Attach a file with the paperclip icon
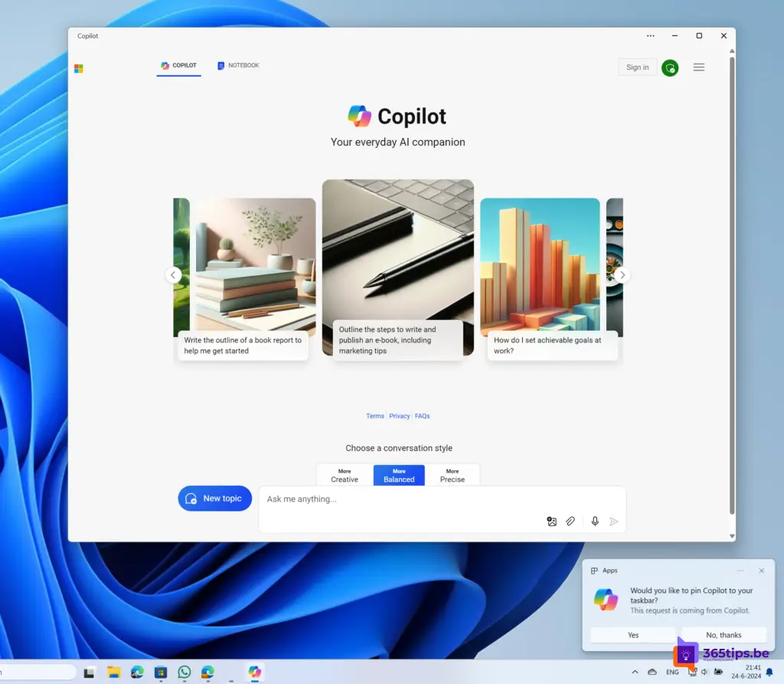The width and height of the screenshot is (784, 684). coord(570,522)
